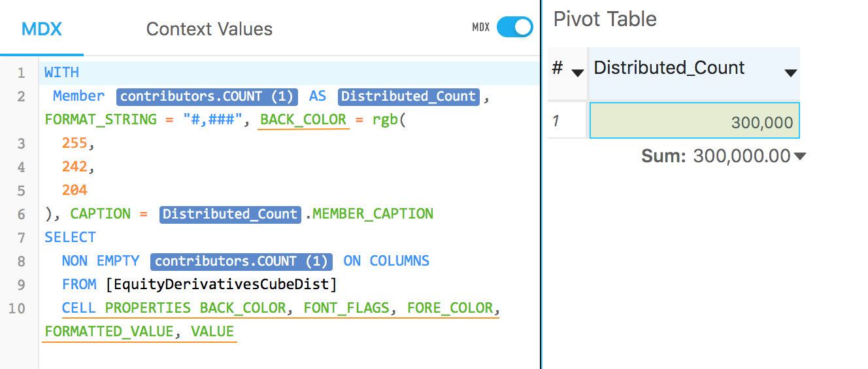Click Distributed_Count chip on line 2
This screenshot has height=369, width=868.
(x=409, y=96)
